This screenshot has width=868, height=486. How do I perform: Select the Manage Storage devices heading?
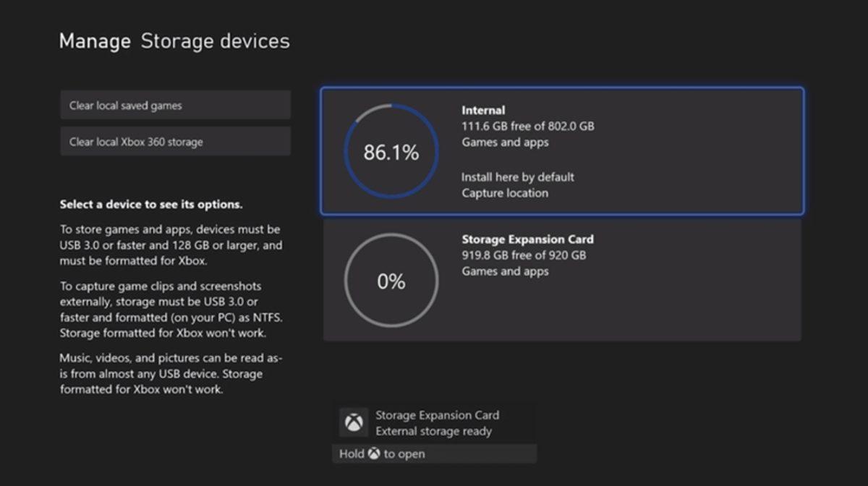pyautogui.click(x=175, y=40)
